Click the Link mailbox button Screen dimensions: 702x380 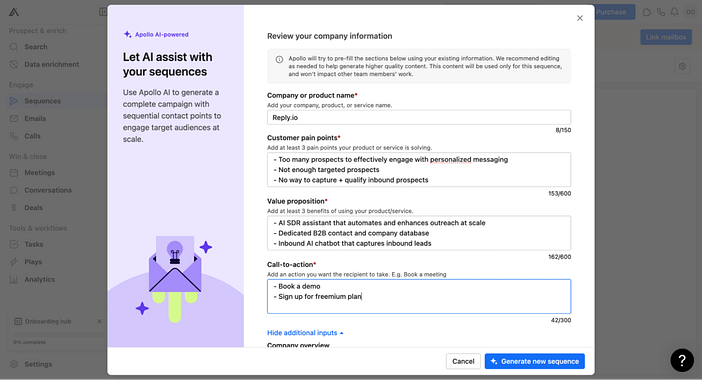point(666,37)
